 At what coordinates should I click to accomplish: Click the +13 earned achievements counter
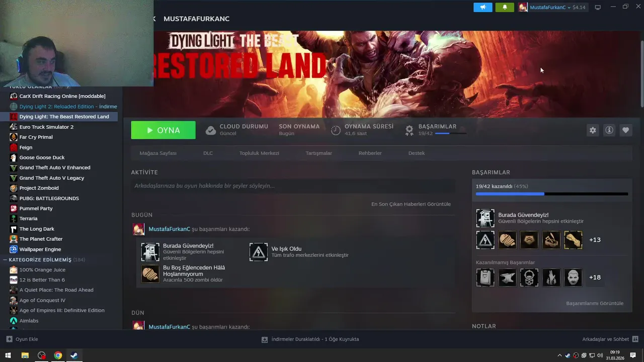595,240
